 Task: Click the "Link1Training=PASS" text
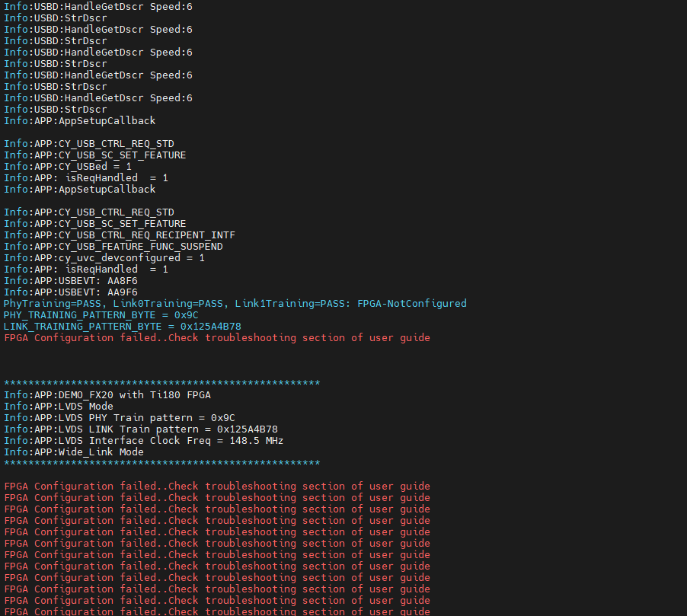click(x=289, y=304)
